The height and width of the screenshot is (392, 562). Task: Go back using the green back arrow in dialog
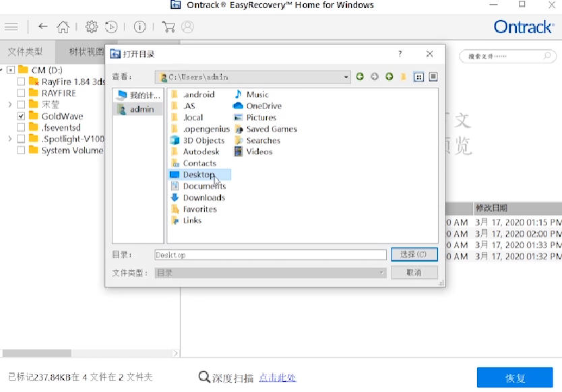[360, 77]
